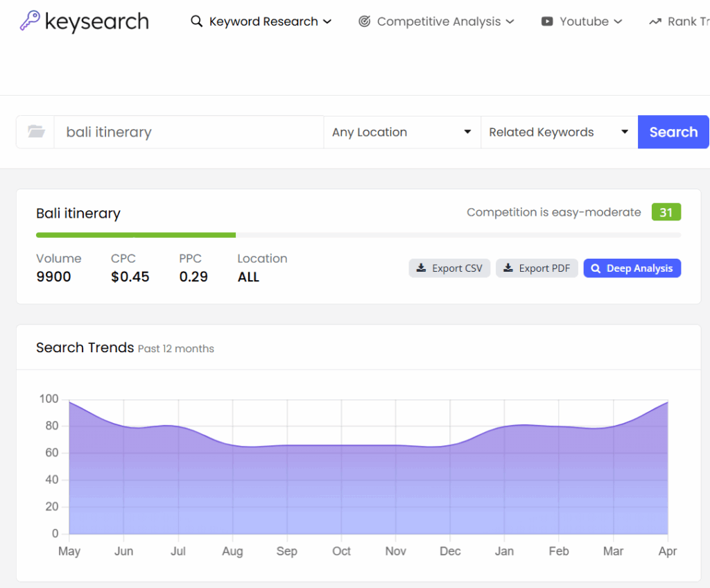Screen dimensions: 710x588
Task: Click the download icon on Export CSV
Action: [x=421, y=268]
